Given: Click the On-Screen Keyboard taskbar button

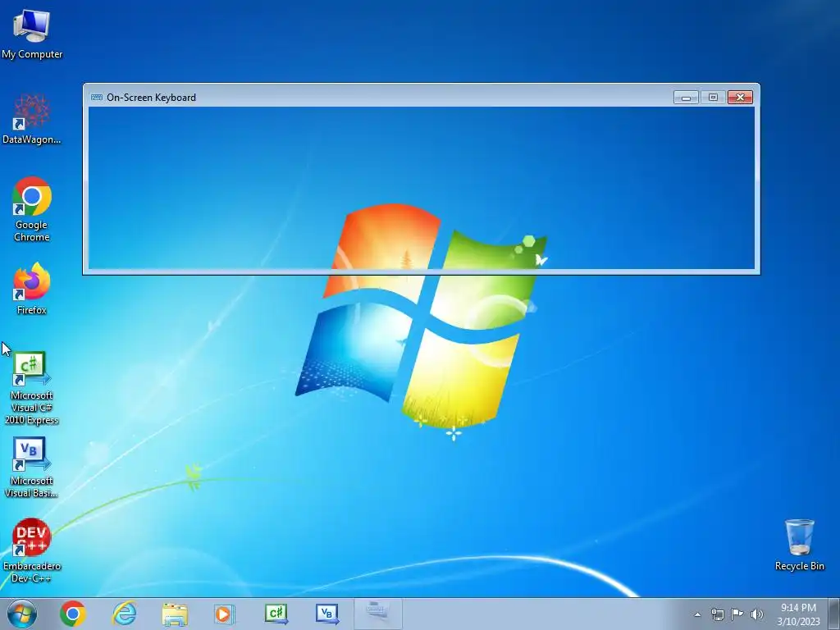Looking at the screenshot, I should coord(377,614).
